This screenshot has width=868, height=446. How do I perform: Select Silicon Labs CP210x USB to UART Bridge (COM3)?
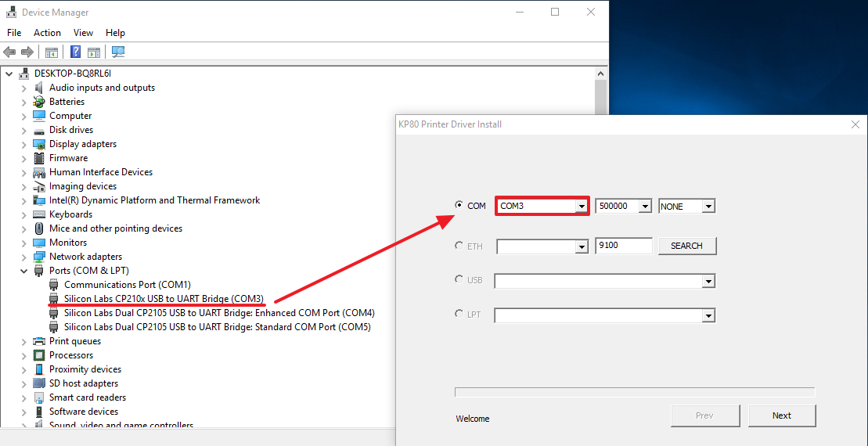coord(164,299)
